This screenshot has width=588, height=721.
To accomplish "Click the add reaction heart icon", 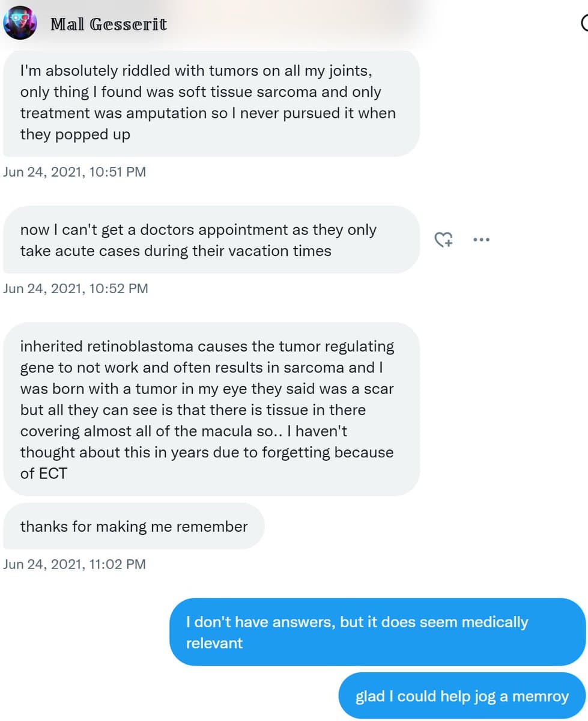I will (443, 240).
